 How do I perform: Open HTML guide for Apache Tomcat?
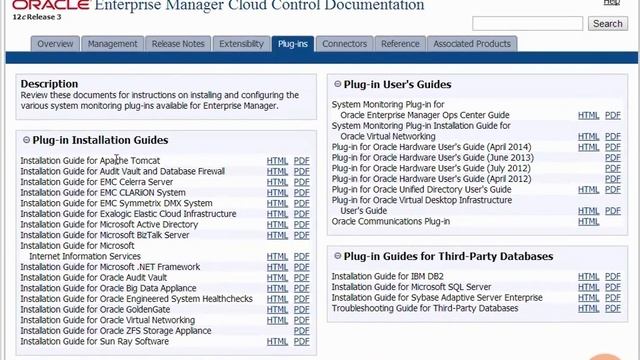(277, 161)
